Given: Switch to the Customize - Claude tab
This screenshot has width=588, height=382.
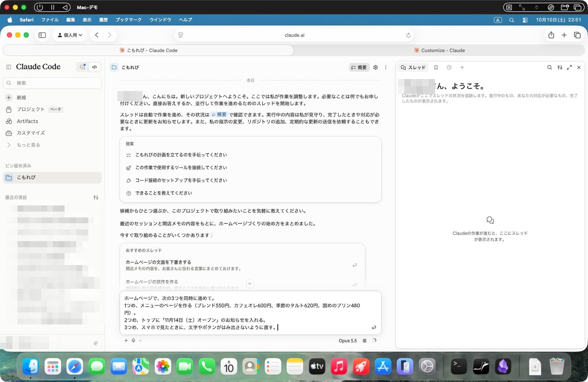Looking at the screenshot, I should (439, 50).
